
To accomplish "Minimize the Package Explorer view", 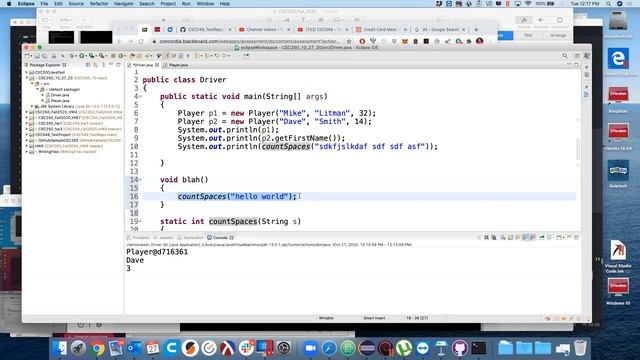I will click(x=111, y=65).
